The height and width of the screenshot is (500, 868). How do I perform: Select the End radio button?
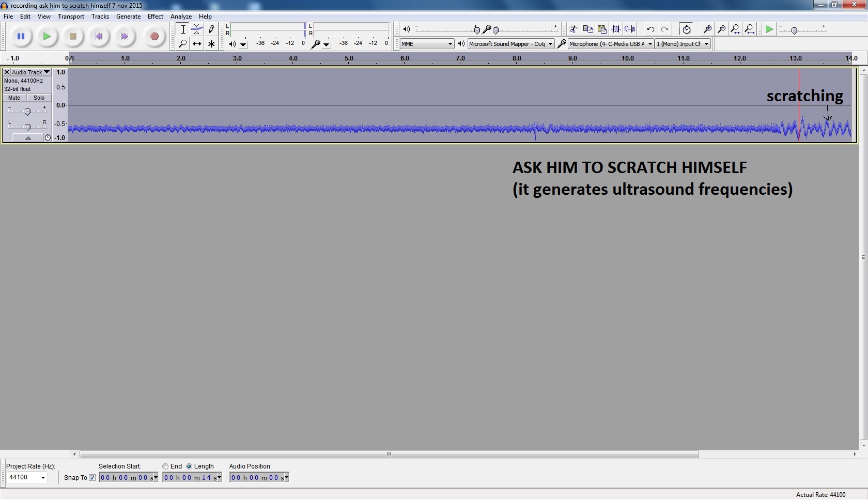pos(165,466)
